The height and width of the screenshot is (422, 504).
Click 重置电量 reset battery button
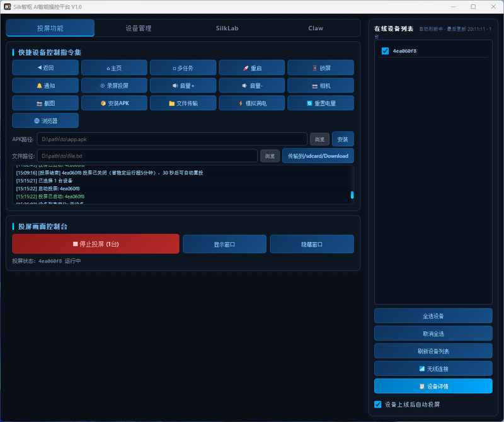coord(321,103)
